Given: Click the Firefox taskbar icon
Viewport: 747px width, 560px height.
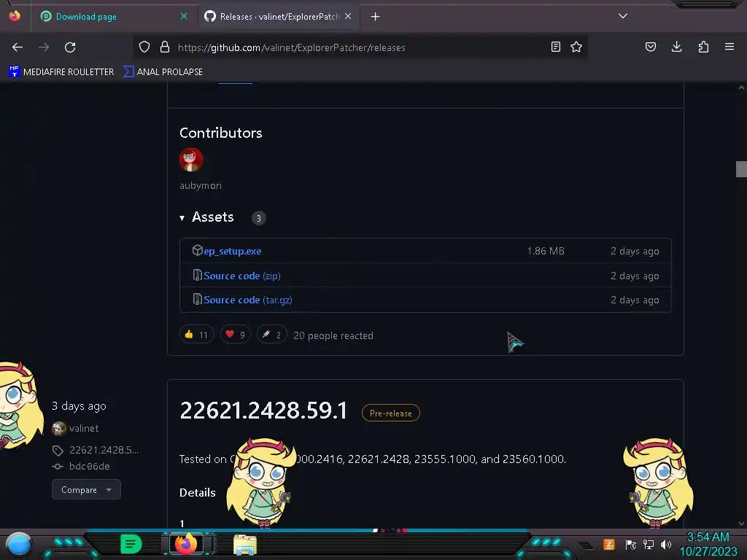Looking at the screenshot, I should pyautogui.click(x=186, y=544).
